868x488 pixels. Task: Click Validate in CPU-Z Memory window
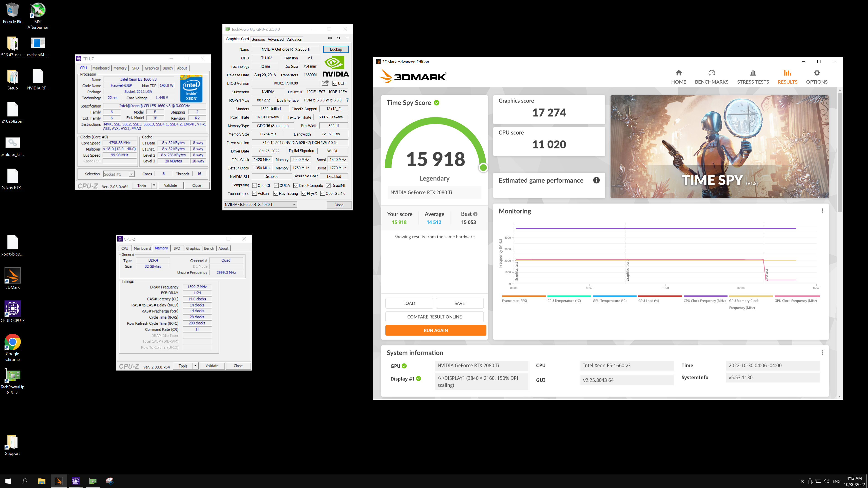[x=212, y=365]
